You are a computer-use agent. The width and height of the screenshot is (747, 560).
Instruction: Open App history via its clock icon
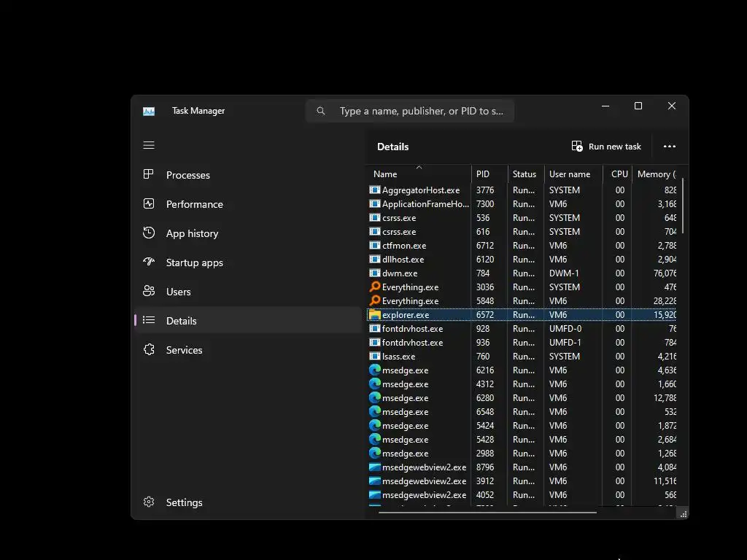[149, 233]
